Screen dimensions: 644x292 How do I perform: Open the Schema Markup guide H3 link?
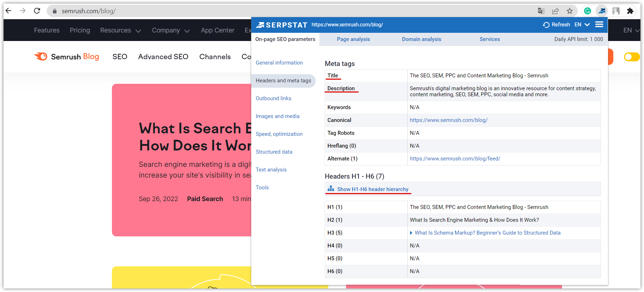pyautogui.click(x=488, y=233)
